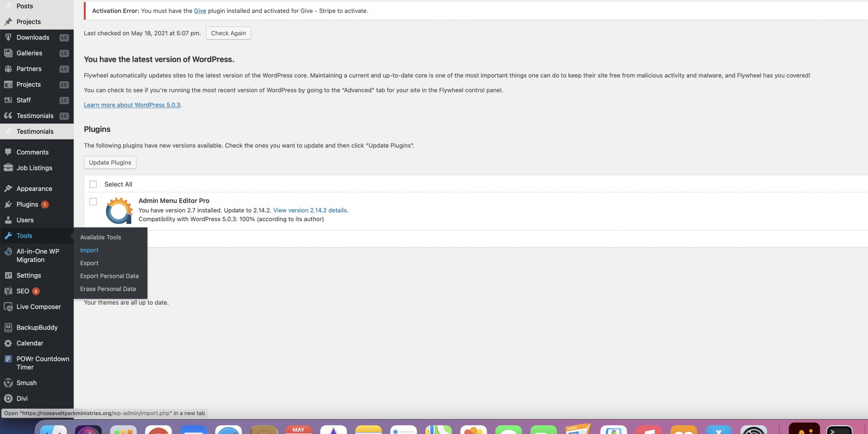Click 'Compatibility with WordPress 5.0.3: 100%' text

click(x=231, y=219)
